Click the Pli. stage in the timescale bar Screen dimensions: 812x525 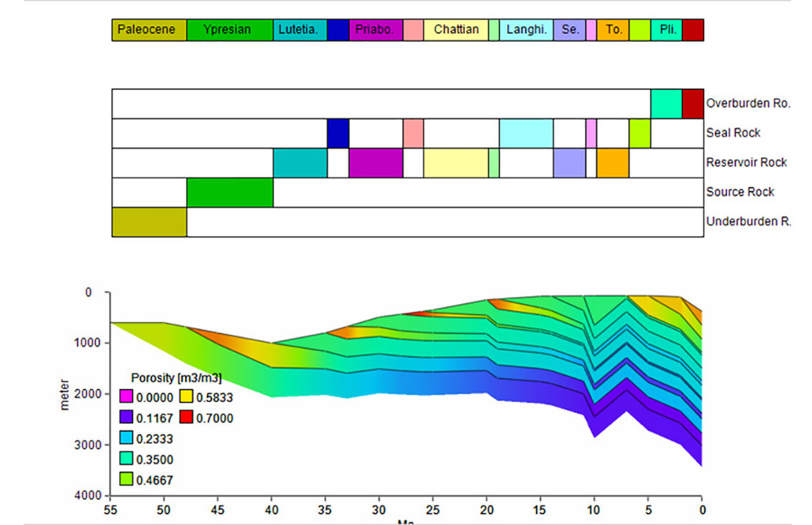pos(665,30)
